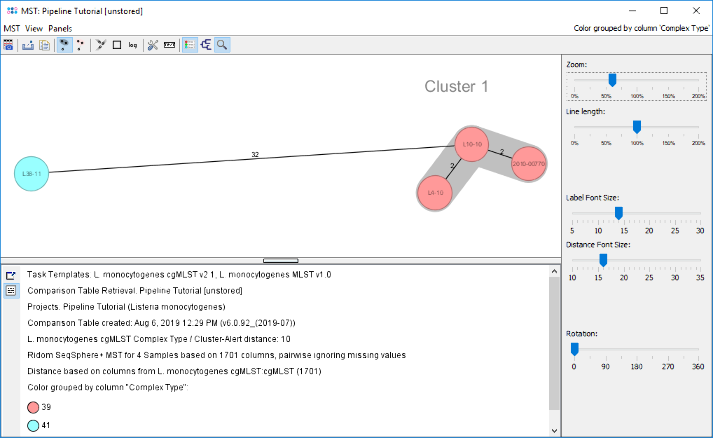
Task: Toggle the legend list display button
Action: point(189,45)
